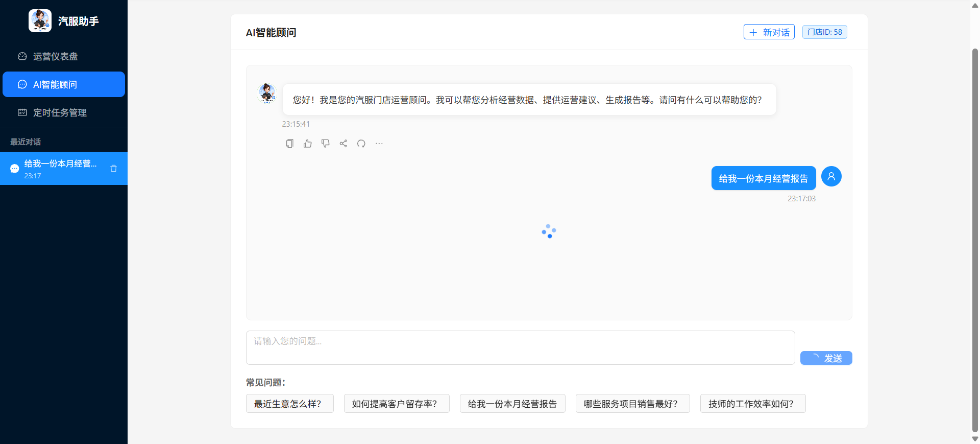Viewport: 980px width, 444px height.
Task: Click the 汽服助手 logo avatar
Action: click(x=40, y=21)
